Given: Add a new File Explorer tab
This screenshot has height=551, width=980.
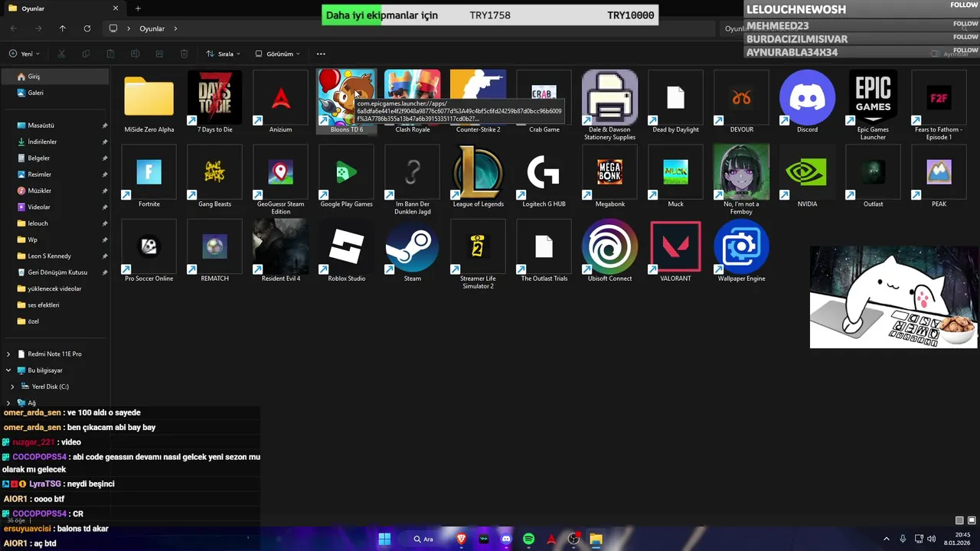Looking at the screenshot, I should point(138,8).
